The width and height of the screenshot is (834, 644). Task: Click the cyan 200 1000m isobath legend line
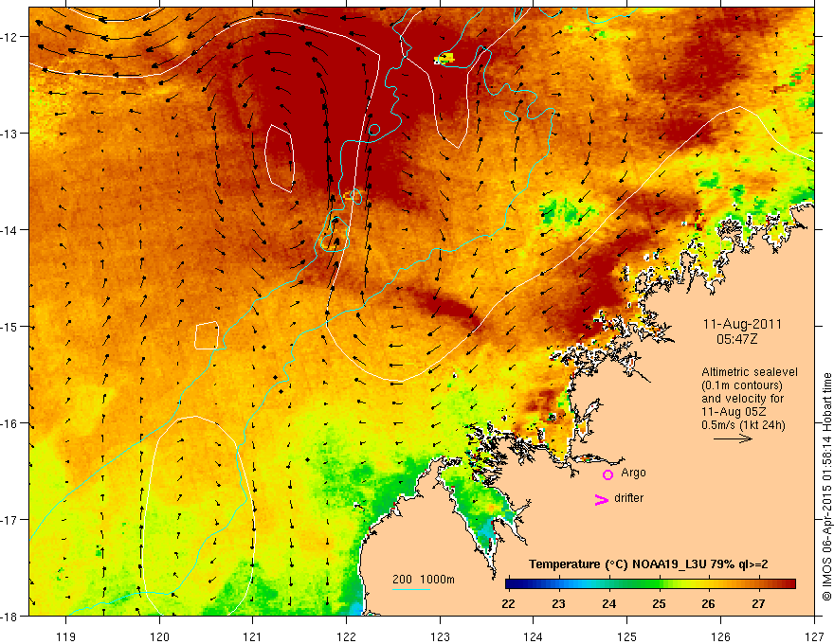(x=410, y=589)
